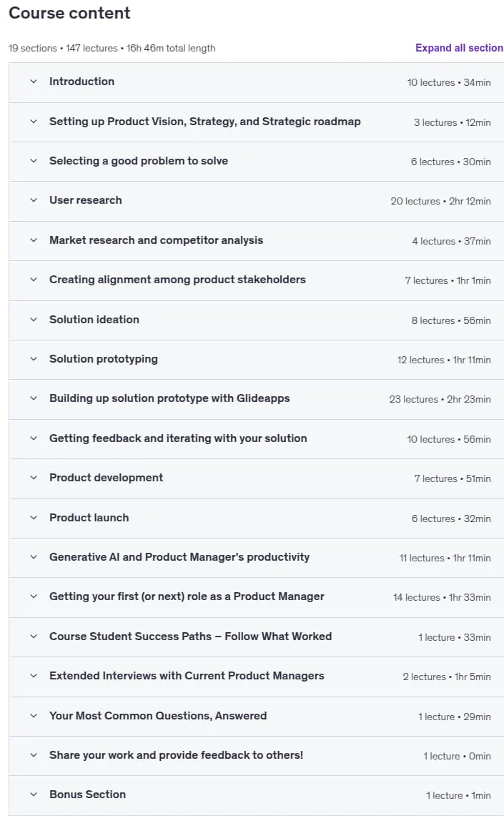The image size is (504, 816).
Task: Open Creating alignment among product stakeholders
Action: pos(177,280)
